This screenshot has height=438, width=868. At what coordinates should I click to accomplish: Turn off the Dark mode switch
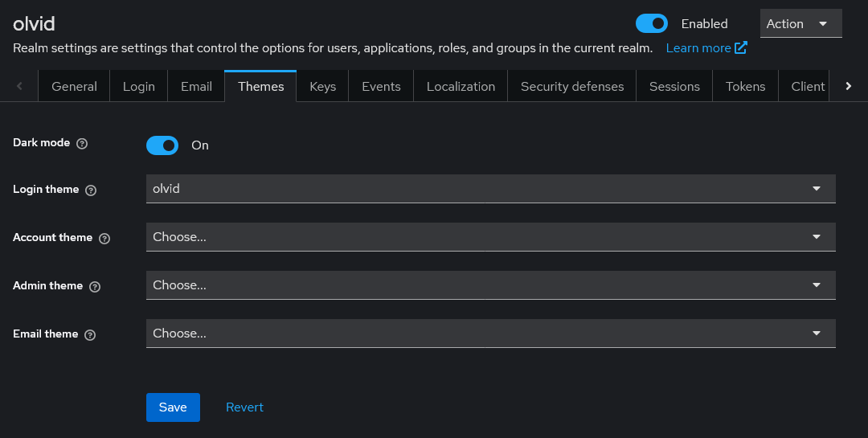[162, 145]
